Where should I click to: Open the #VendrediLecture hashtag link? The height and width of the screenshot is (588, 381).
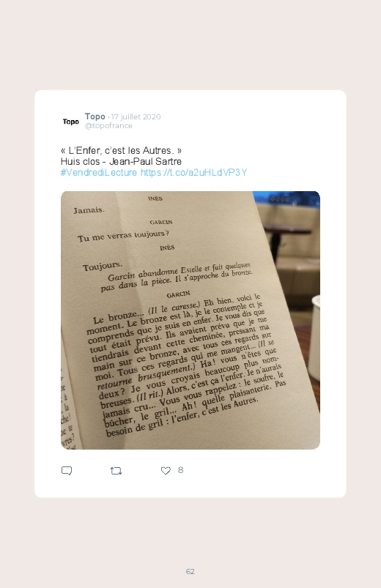(99, 173)
